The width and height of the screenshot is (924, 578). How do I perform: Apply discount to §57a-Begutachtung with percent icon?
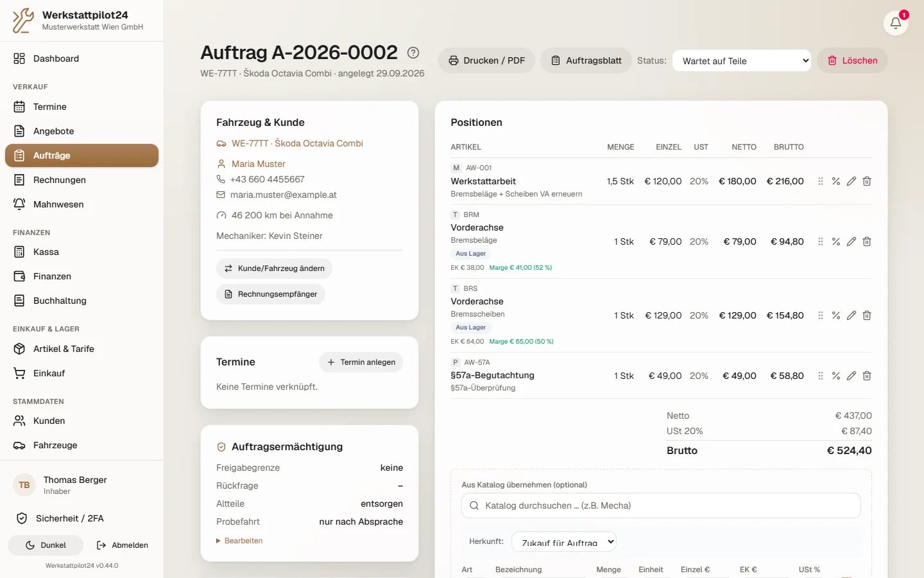tap(836, 376)
